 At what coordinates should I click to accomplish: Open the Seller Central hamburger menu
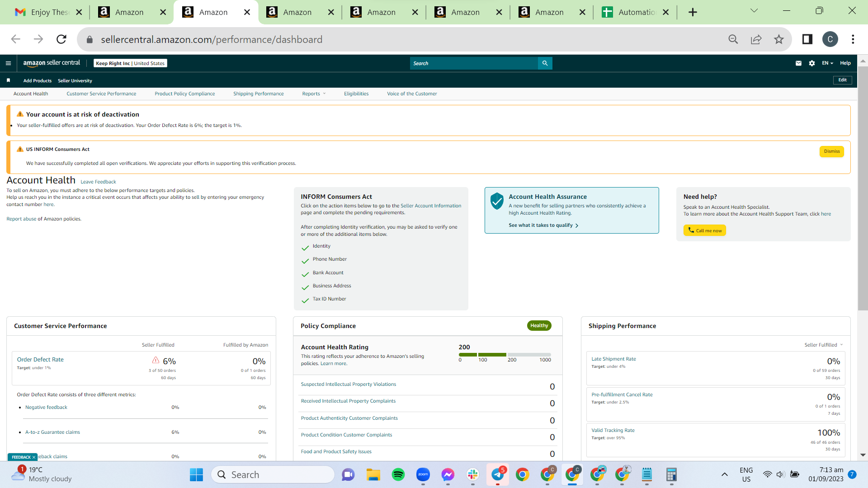click(8, 63)
